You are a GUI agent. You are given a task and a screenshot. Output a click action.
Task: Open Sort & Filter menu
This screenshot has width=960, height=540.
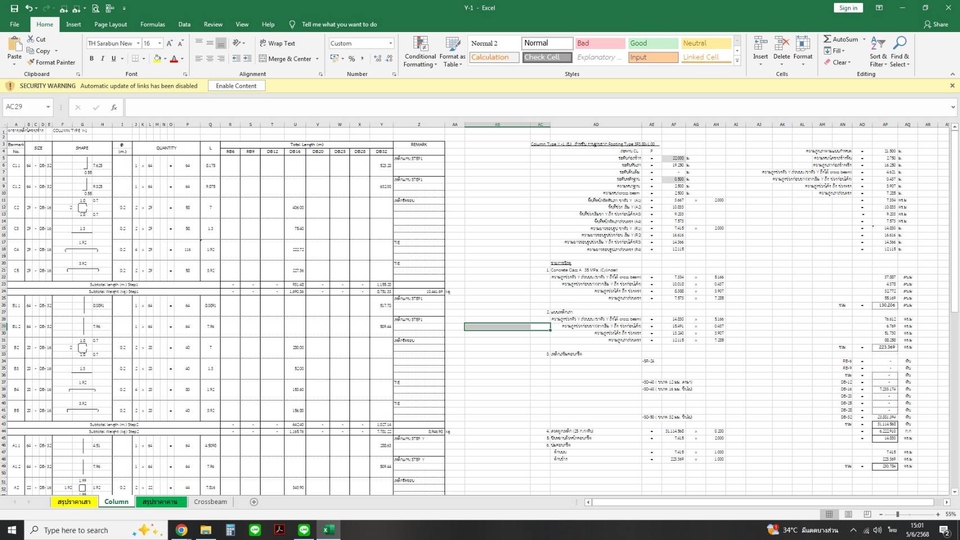coord(878,51)
